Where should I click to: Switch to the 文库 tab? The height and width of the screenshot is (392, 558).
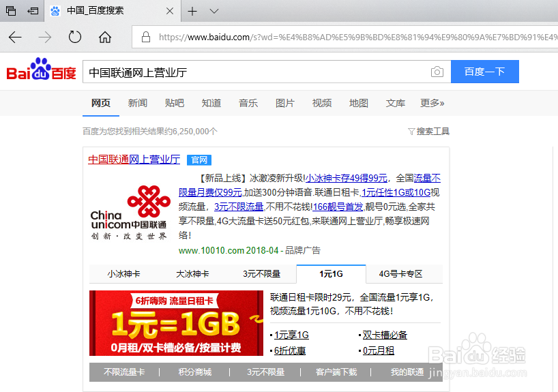[396, 103]
